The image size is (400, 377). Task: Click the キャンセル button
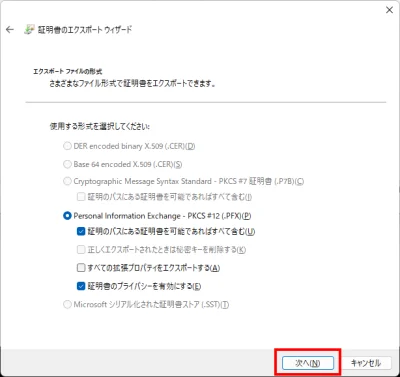point(366,363)
